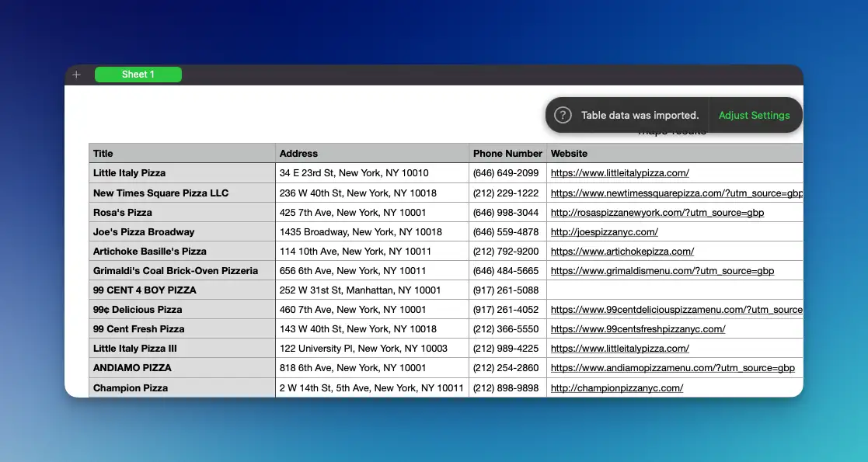Select the '99 CENT 4 BOY PIZZA' cell

182,290
